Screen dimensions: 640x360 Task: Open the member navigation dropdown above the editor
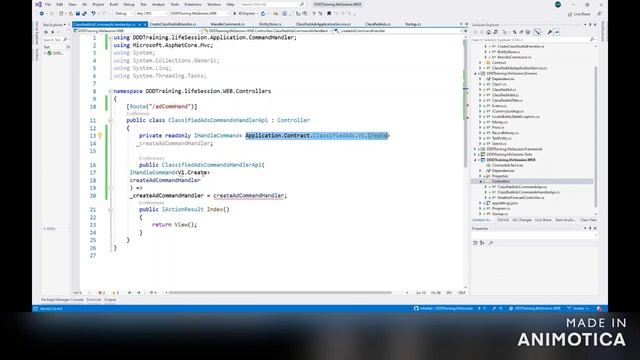pos(398,31)
